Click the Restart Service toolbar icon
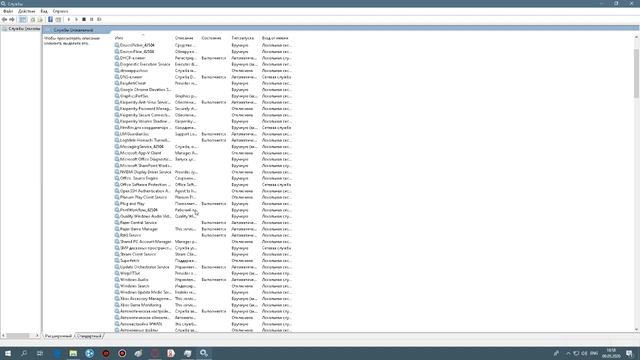 pos(99,20)
